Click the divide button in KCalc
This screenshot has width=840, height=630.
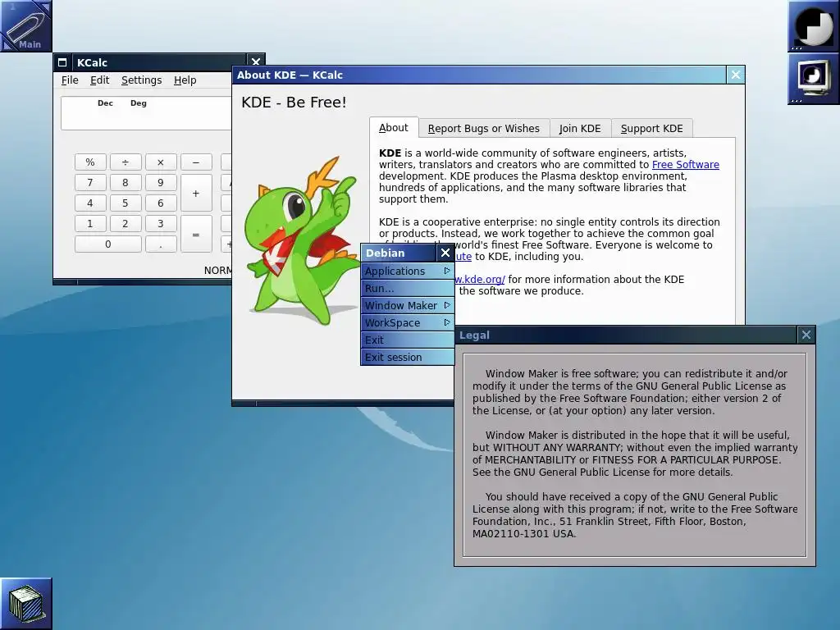(126, 162)
